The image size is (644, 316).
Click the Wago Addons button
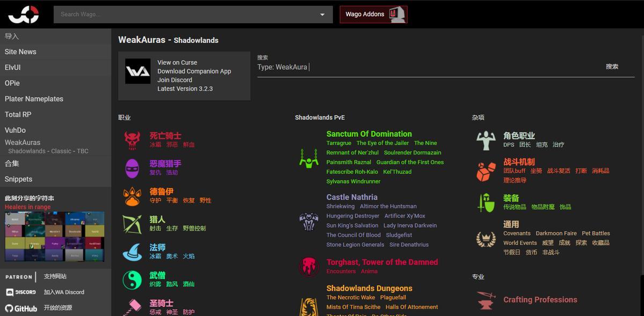click(374, 14)
